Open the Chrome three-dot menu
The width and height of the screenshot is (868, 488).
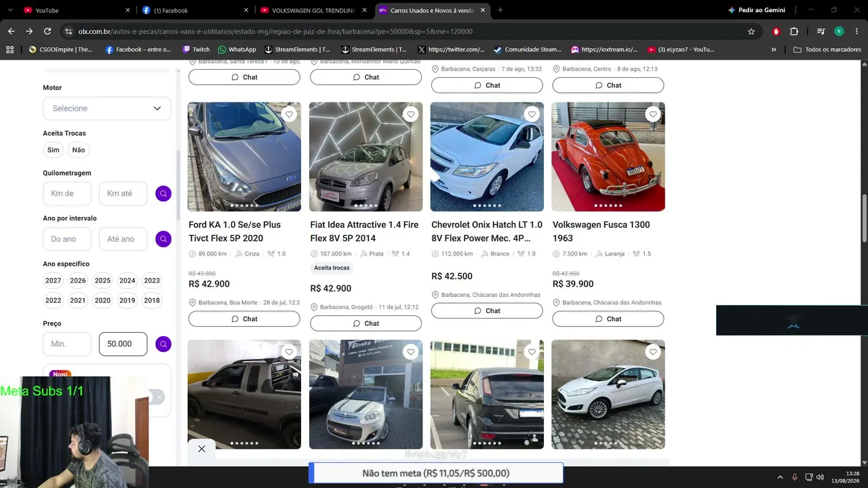856,31
